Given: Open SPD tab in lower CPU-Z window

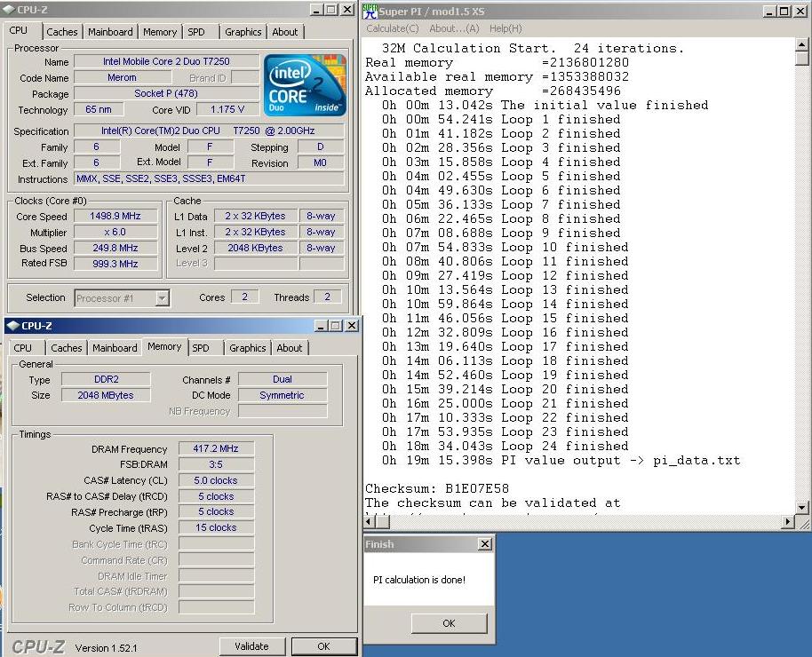Looking at the screenshot, I should (x=201, y=348).
